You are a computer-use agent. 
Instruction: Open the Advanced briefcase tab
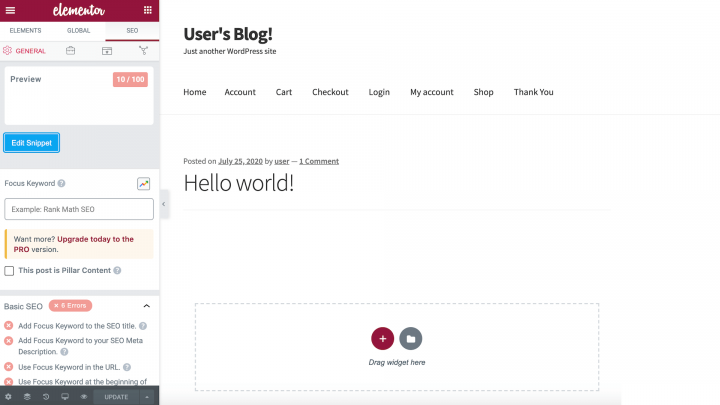(x=70, y=51)
